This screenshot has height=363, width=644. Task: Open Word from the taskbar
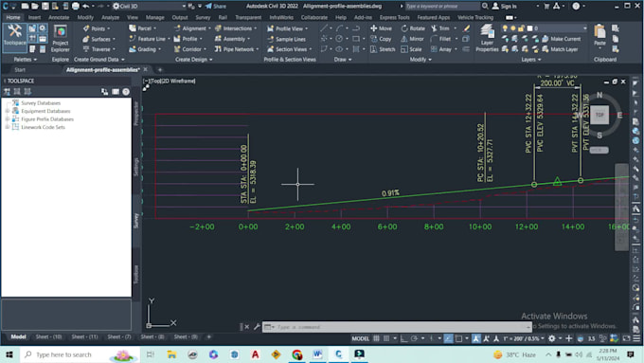317,354
